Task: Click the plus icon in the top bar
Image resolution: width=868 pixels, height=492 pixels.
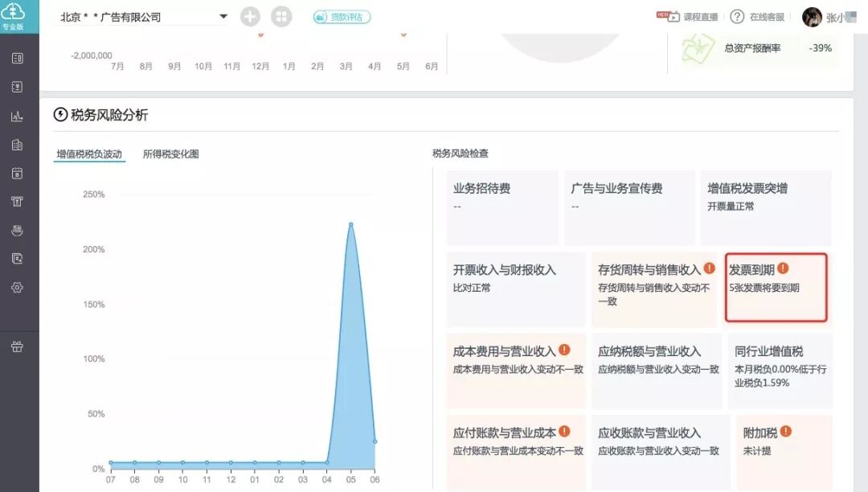Action: [250, 16]
